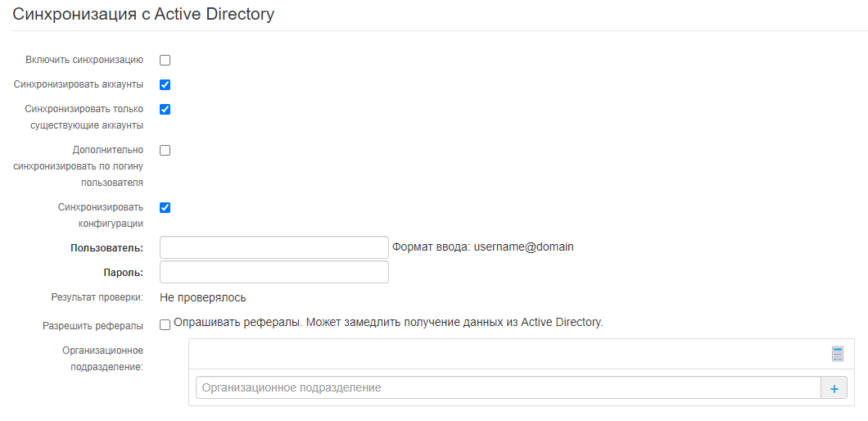Enable the 'Опрашивать рефералы' checkbox
The width and height of the screenshot is (868, 421).
click(x=165, y=324)
